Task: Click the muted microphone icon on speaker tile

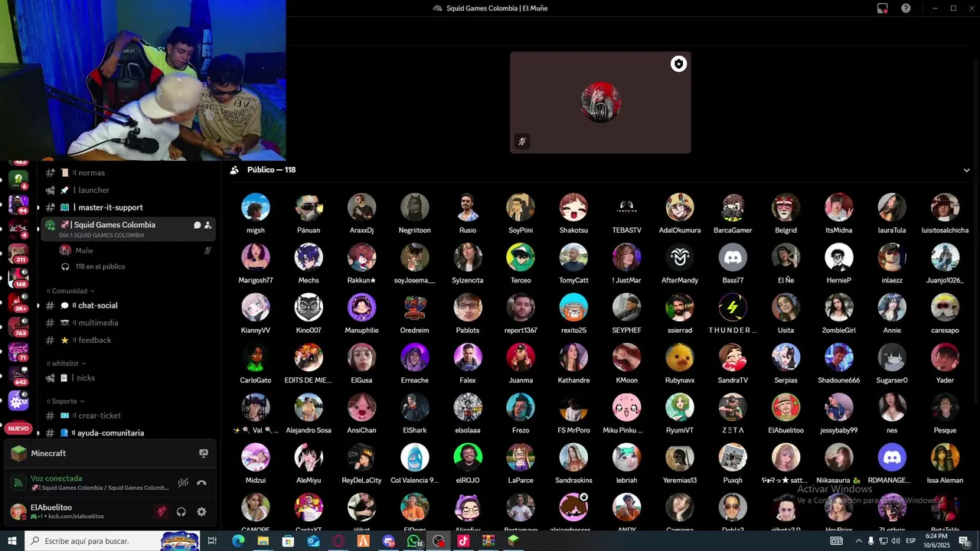Action: [x=521, y=141]
